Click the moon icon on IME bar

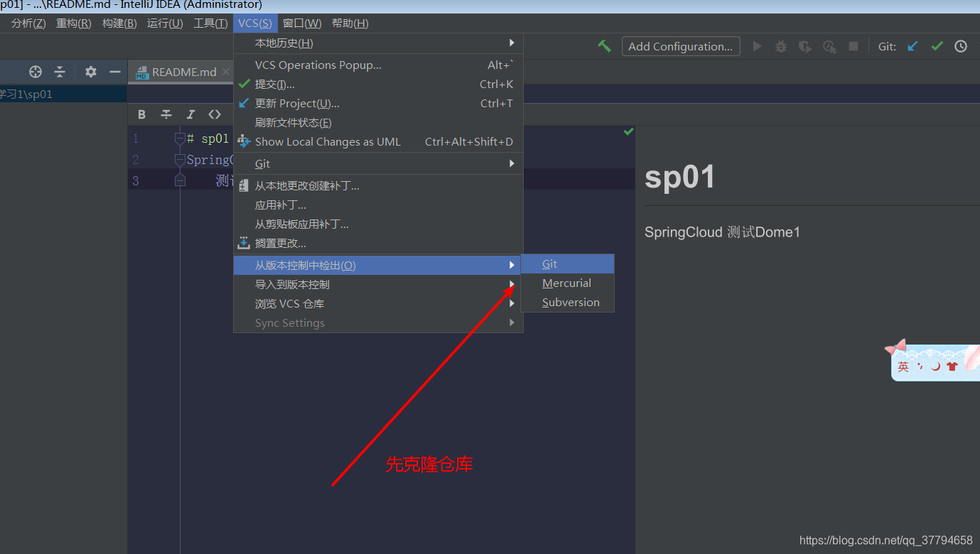(936, 366)
